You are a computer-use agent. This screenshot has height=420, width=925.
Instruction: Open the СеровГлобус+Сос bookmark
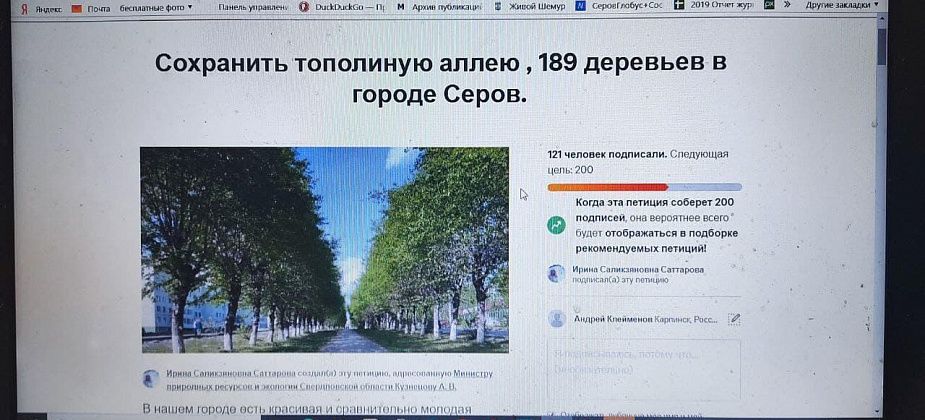619,6
